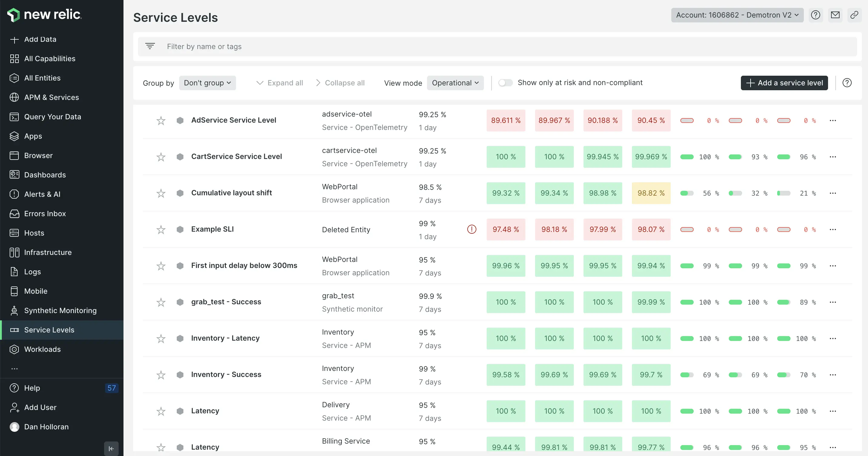The width and height of the screenshot is (868, 456).
Task: Open the Account Demotron V2 dropdown
Action: (737, 15)
